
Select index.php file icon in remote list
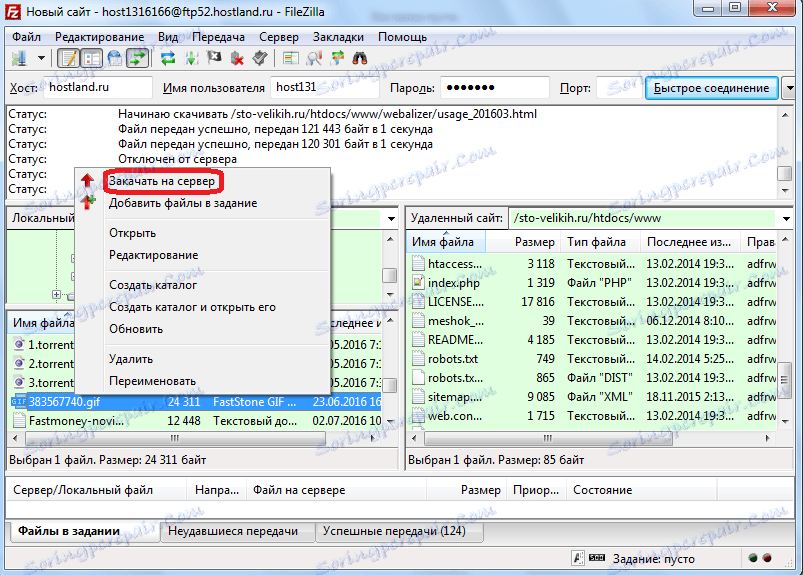[x=418, y=283]
